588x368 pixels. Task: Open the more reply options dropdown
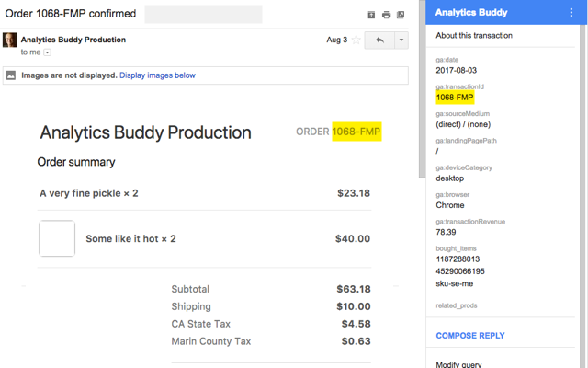point(401,40)
